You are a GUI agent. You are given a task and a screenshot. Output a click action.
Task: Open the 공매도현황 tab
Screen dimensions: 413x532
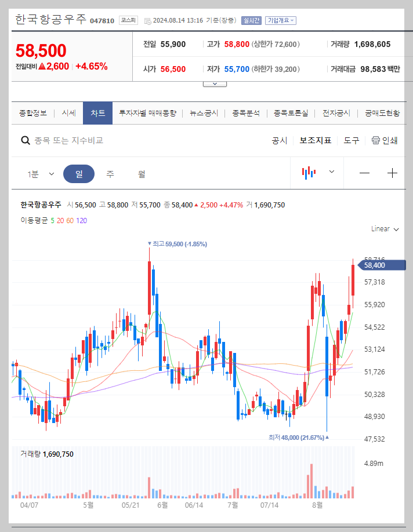tap(382, 113)
